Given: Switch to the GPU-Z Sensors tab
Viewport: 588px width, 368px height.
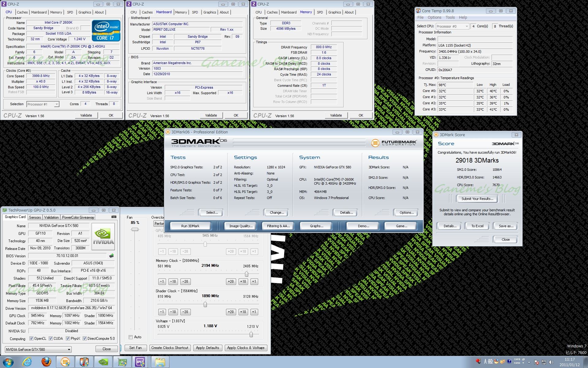Looking at the screenshot, I should tap(35, 217).
